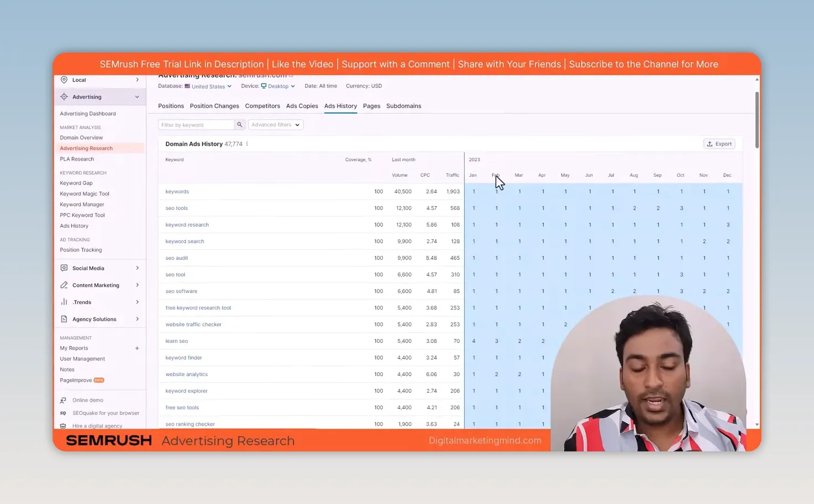This screenshot has width=814, height=504.
Task: Click the Dec column value for 'keyword research'
Action: pos(728,225)
